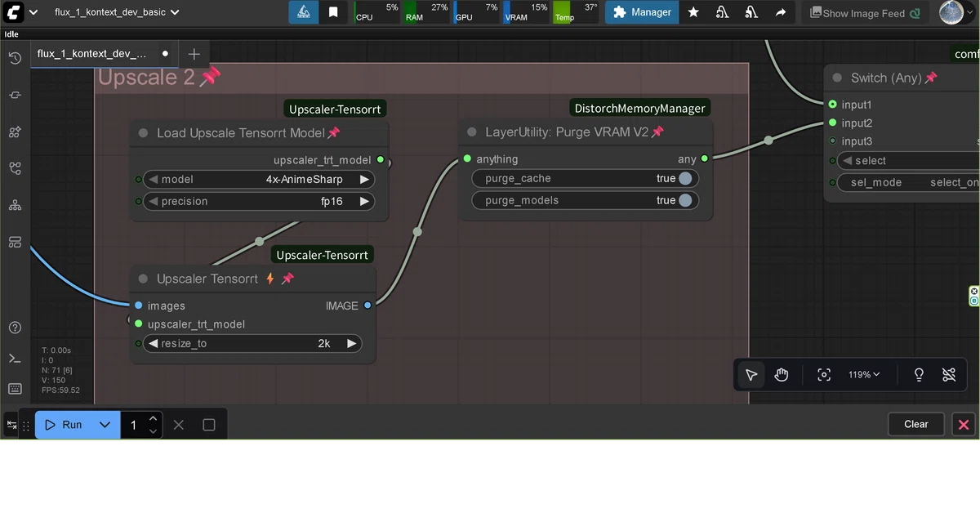Click the square clear queue icon

point(209,425)
